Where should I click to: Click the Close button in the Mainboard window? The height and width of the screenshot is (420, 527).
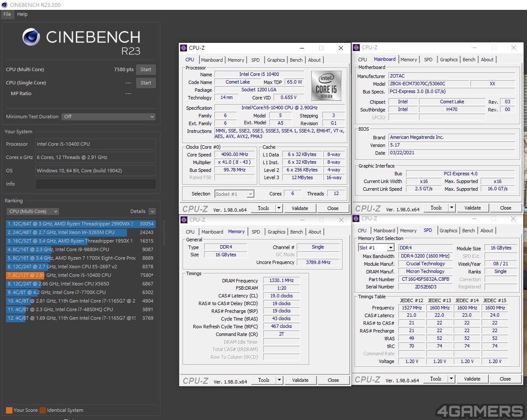click(x=506, y=208)
